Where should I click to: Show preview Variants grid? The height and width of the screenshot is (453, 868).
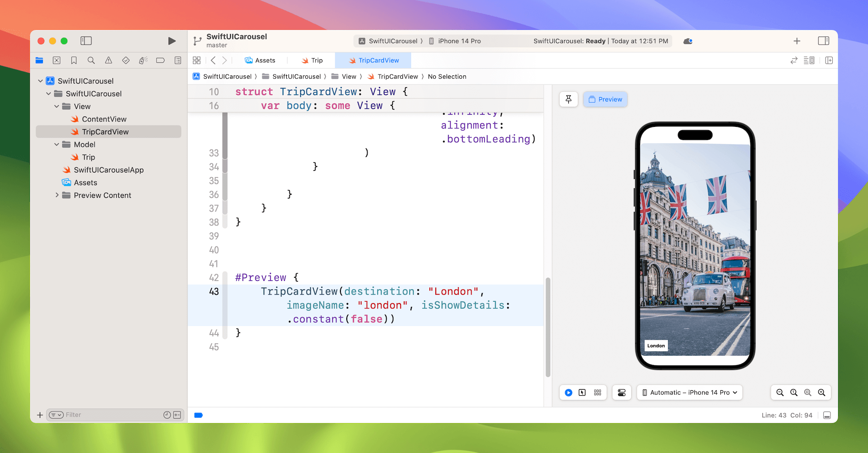(598, 393)
